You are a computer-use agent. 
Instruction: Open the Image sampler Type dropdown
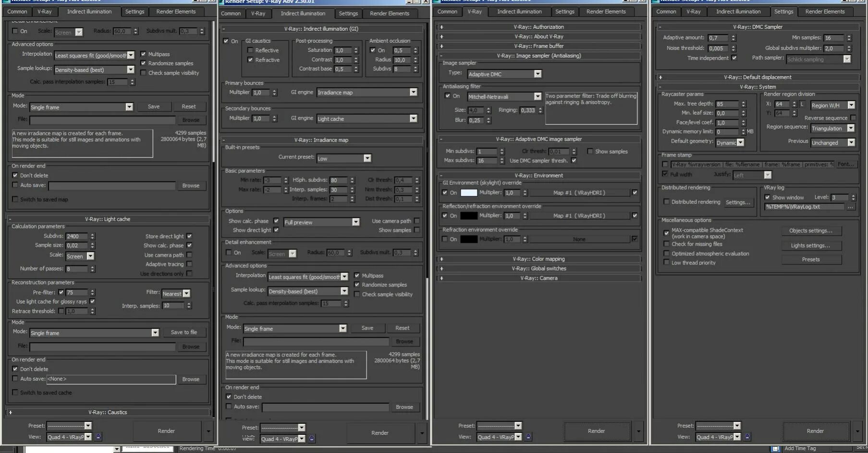pyautogui.click(x=504, y=74)
